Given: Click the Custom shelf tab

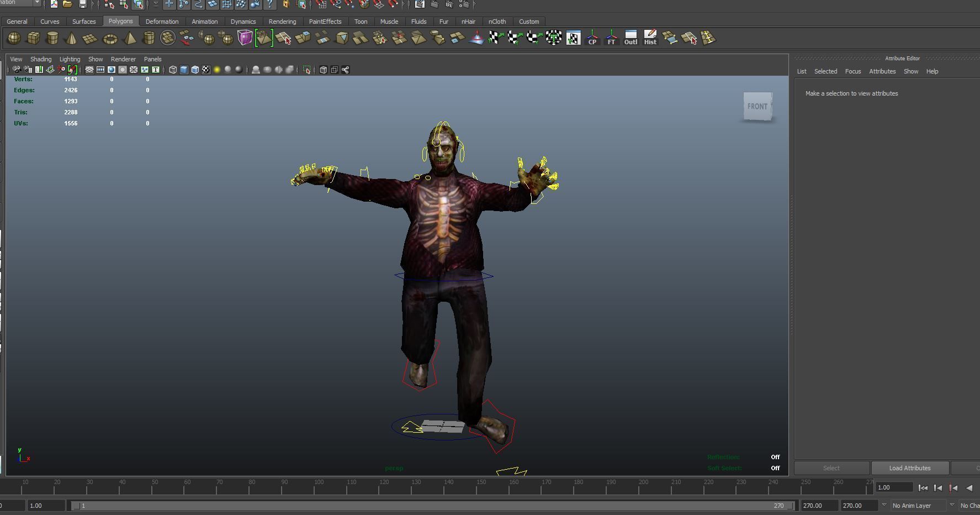Looking at the screenshot, I should coord(529,22).
